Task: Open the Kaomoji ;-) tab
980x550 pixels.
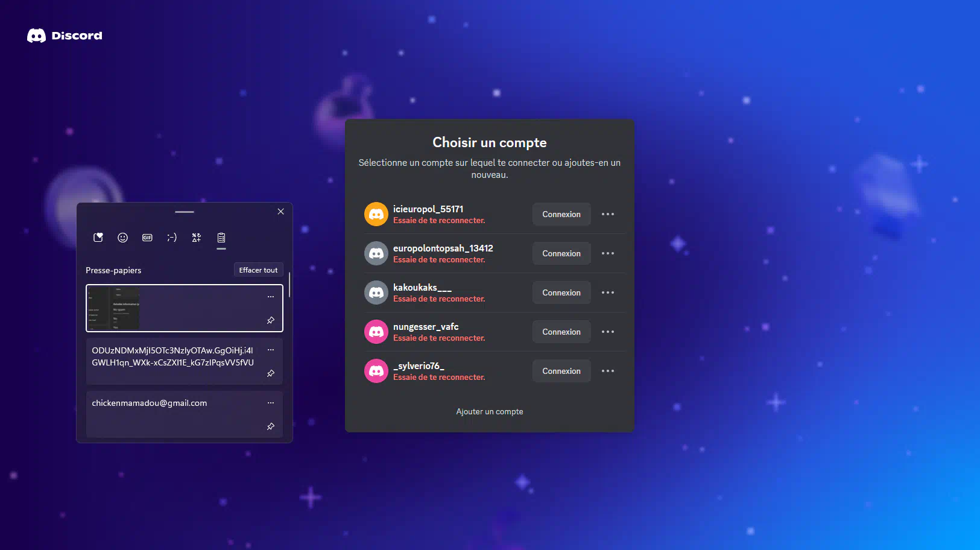Action: tap(172, 238)
